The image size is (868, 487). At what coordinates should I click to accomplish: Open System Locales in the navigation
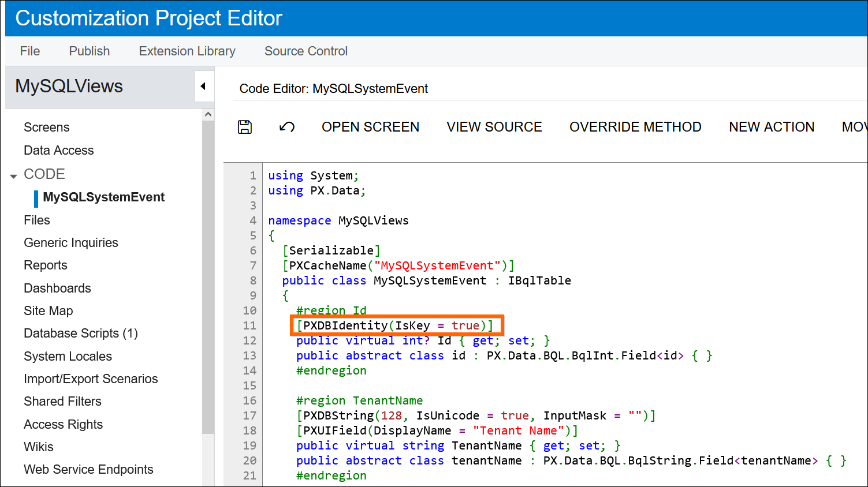pyautogui.click(x=68, y=356)
